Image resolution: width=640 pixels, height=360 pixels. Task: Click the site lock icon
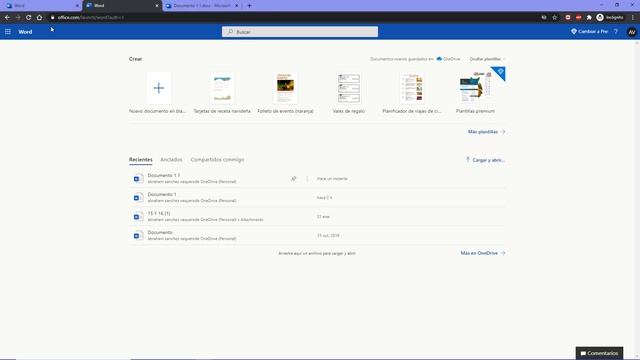[x=53, y=18]
